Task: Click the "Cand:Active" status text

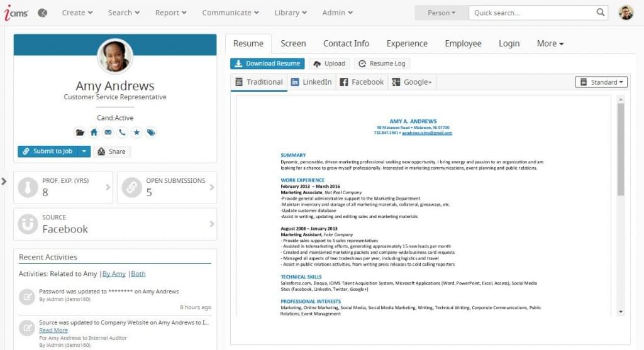Action: (x=115, y=118)
